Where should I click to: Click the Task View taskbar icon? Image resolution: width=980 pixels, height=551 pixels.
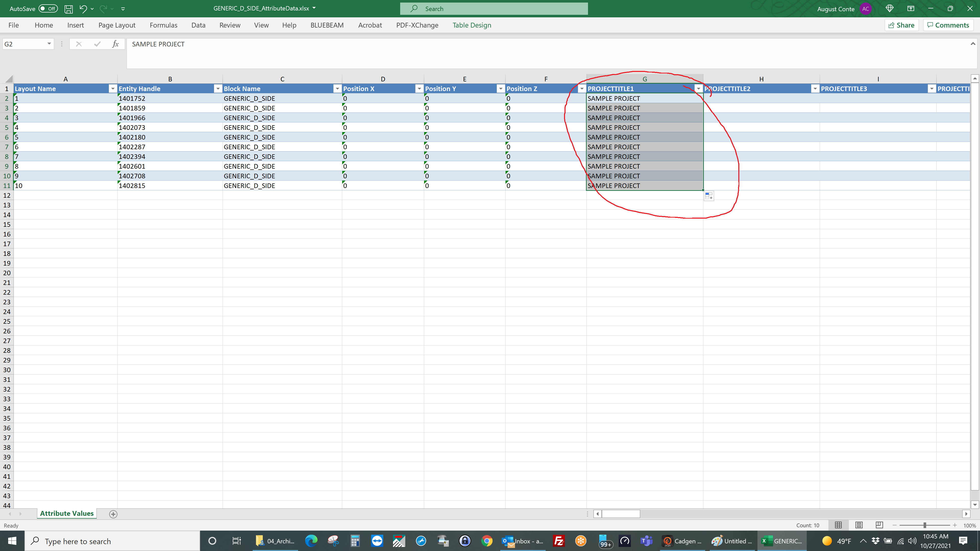point(236,541)
